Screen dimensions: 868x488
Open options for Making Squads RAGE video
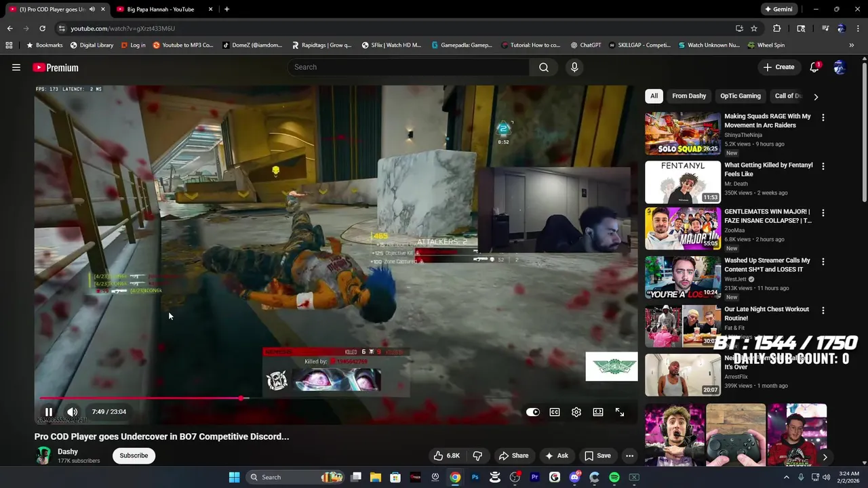(823, 117)
